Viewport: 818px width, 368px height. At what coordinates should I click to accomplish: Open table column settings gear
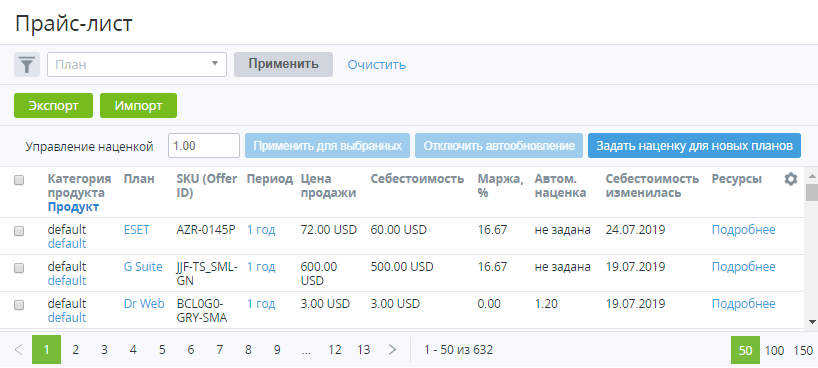pyautogui.click(x=791, y=180)
